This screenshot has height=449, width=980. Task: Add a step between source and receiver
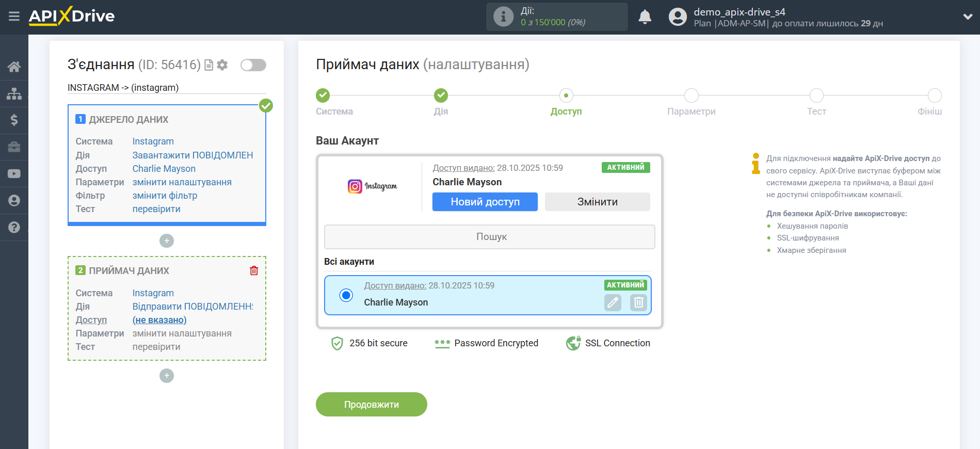[167, 241]
